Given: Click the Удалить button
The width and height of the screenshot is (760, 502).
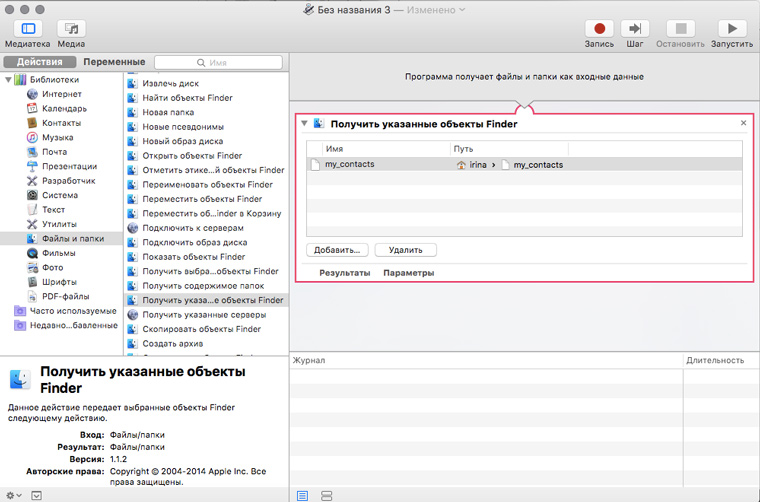Looking at the screenshot, I should pos(405,250).
